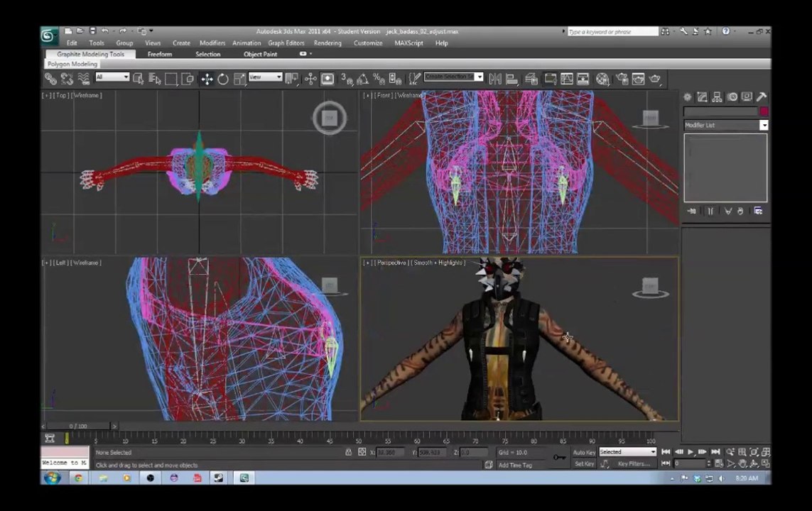812x511 pixels.
Task: Click the Windows Start button
Action: click(x=52, y=478)
